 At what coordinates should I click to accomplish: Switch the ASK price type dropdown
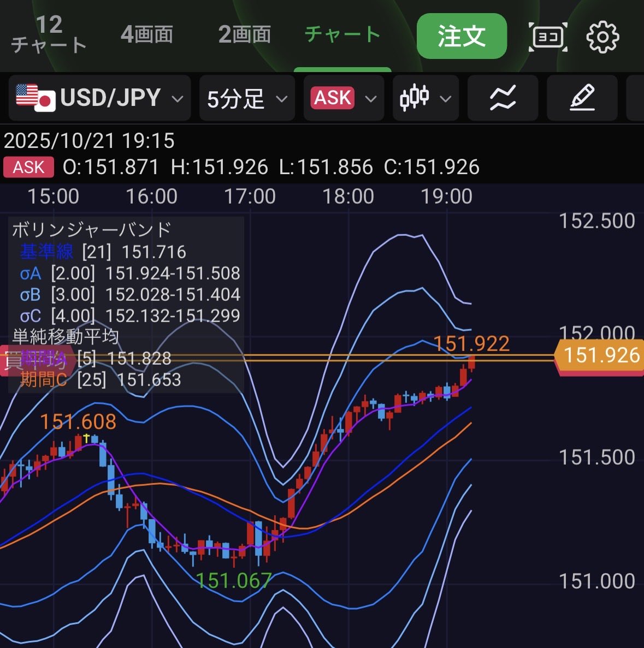[x=344, y=98]
